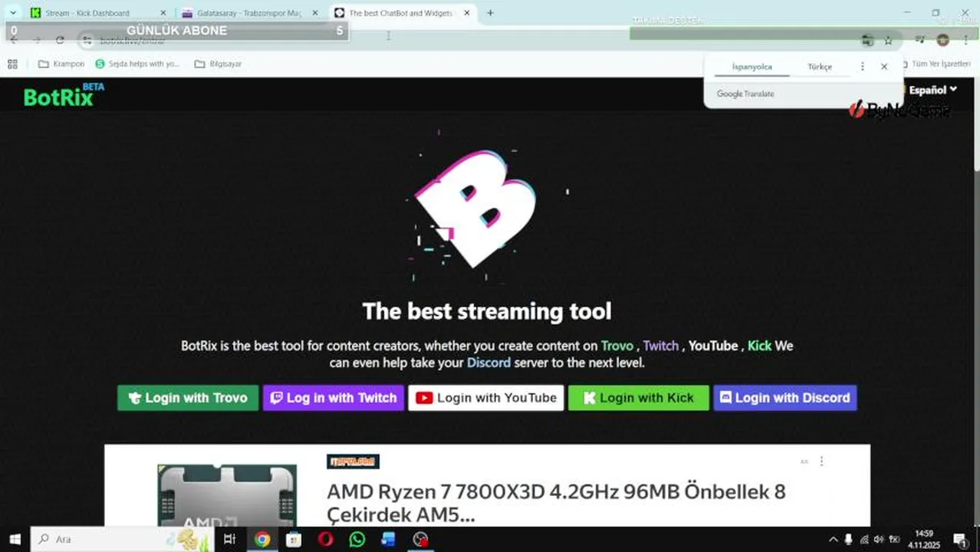Open the Bilgisayar bookmark folder

(x=219, y=64)
